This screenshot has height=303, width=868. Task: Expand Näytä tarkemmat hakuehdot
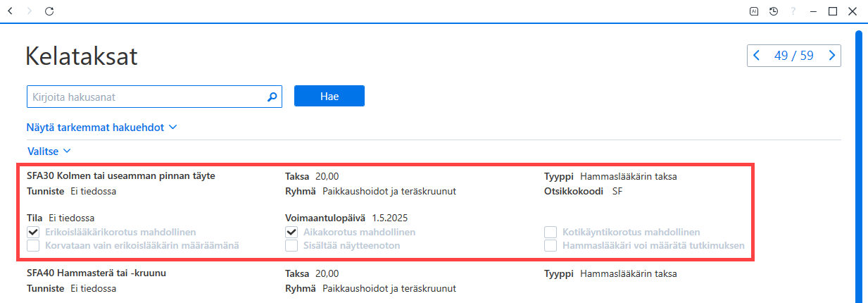(x=101, y=128)
